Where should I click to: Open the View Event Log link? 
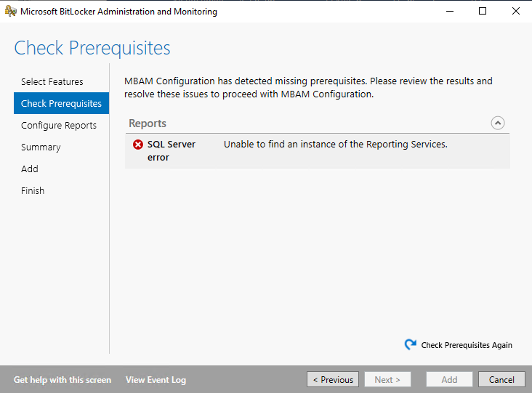pyautogui.click(x=156, y=380)
